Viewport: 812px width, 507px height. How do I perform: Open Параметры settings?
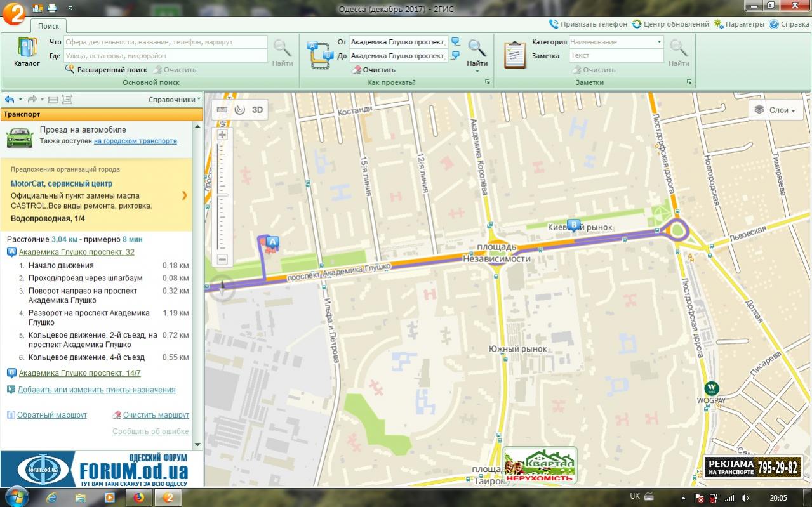pos(739,24)
